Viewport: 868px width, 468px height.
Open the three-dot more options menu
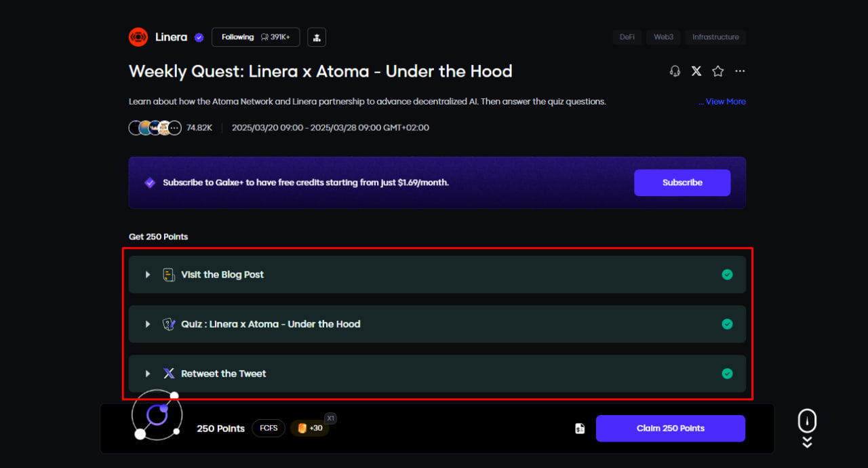pos(740,71)
